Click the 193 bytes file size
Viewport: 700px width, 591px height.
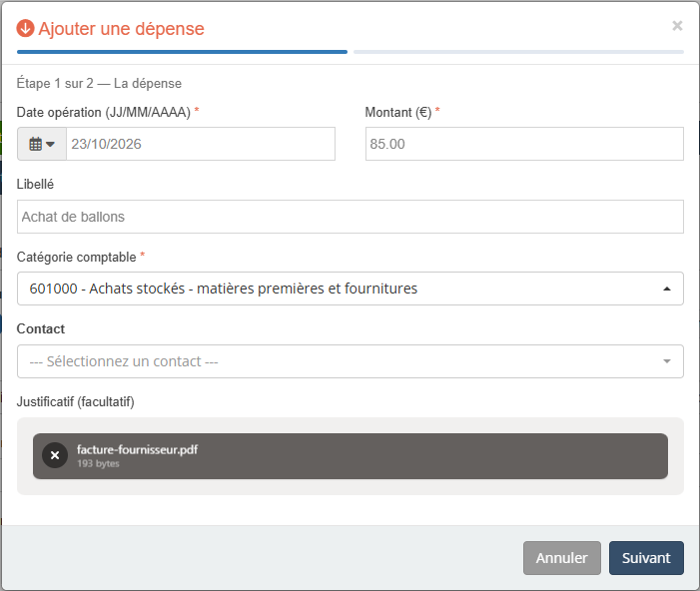click(x=98, y=463)
